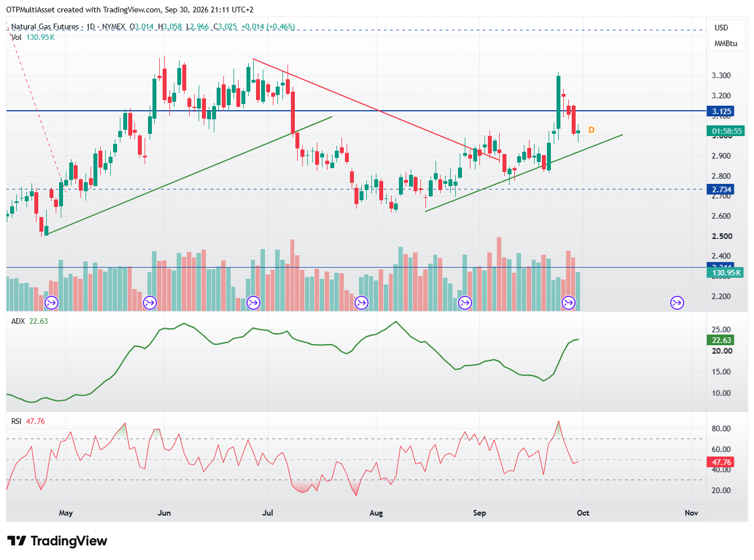Click the 25.00 tick on the ADX scale
This screenshot has height=560, width=754.
[721, 329]
